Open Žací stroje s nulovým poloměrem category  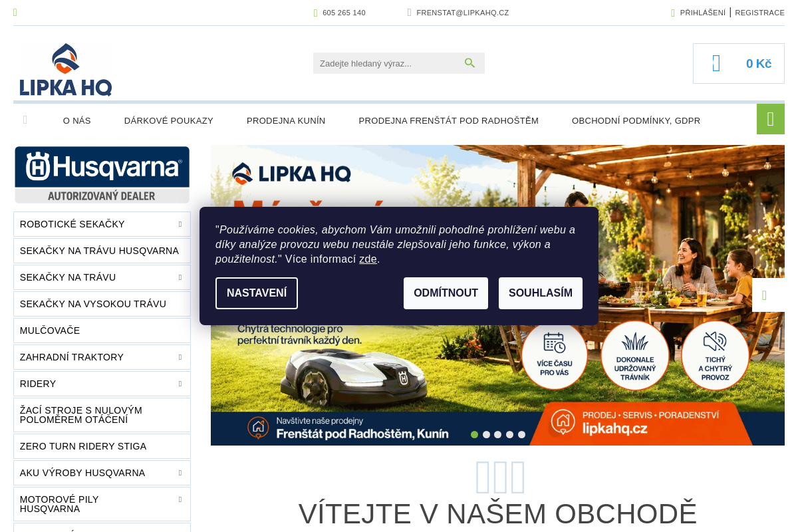(102, 415)
